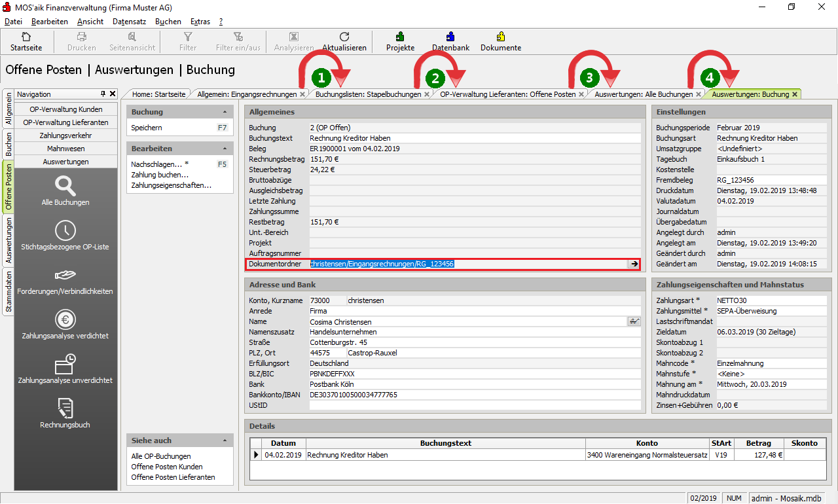This screenshot has width=838, height=504.
Task: Collapse the Bearbeiten panel section
Action: pyautogui.click(x=225, y=149)
